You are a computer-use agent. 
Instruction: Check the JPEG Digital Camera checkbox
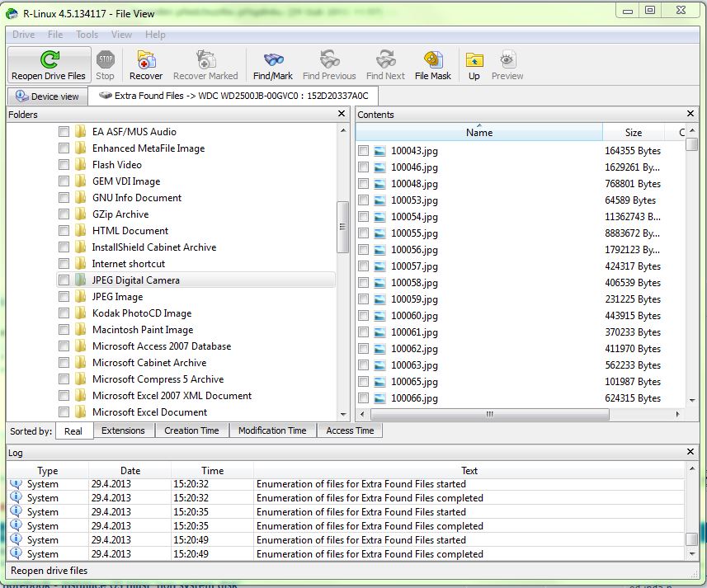point(64,280)
